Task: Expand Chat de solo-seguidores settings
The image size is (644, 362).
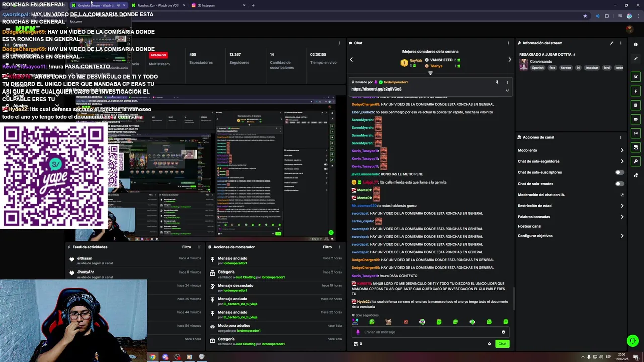Action: pyautogui.click(x=571, y=161)
